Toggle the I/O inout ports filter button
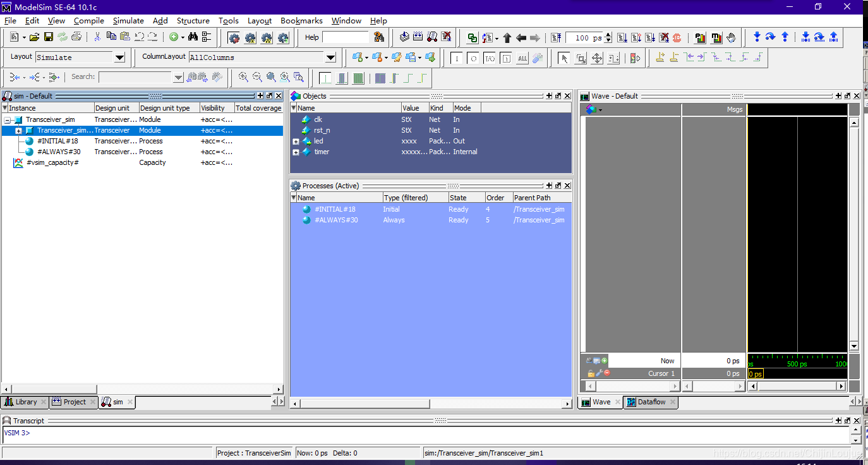Image resolution: width=868 pixels, height=465 pixels. pos(490,58)
